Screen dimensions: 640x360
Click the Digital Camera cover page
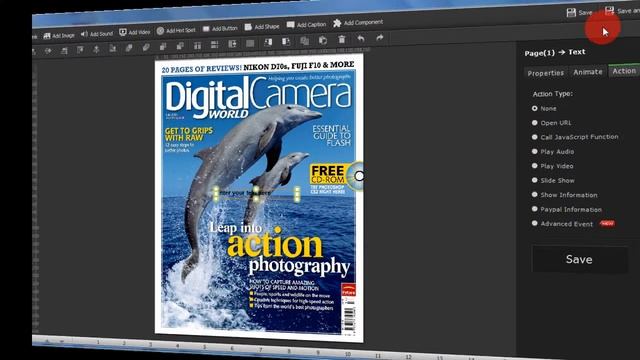pyautogui.click(x=259, y=198)
